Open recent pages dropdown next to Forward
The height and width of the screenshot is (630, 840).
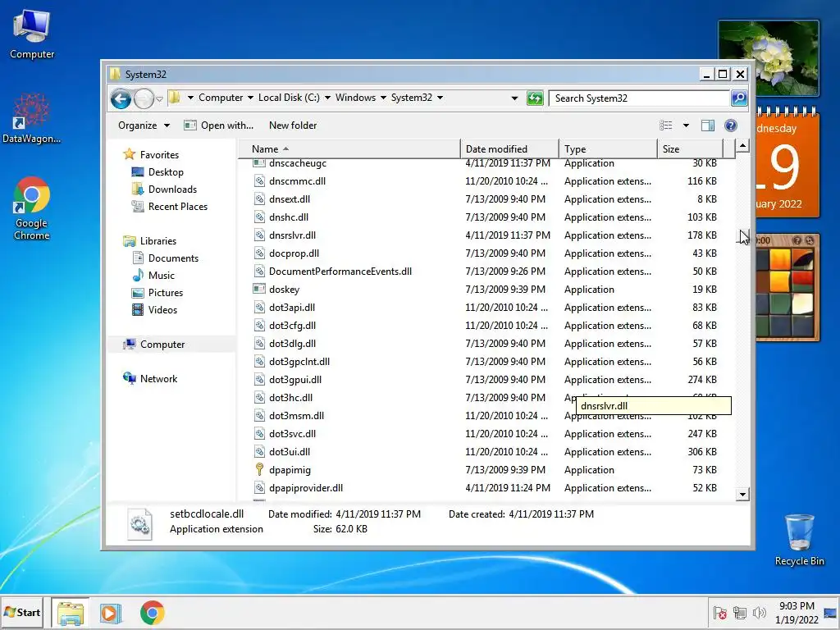160,99
